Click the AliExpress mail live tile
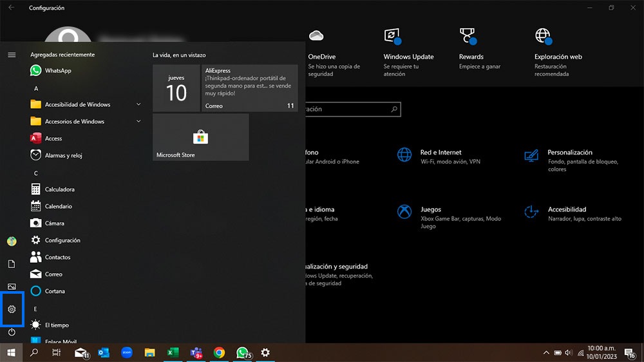 [249, 88]
